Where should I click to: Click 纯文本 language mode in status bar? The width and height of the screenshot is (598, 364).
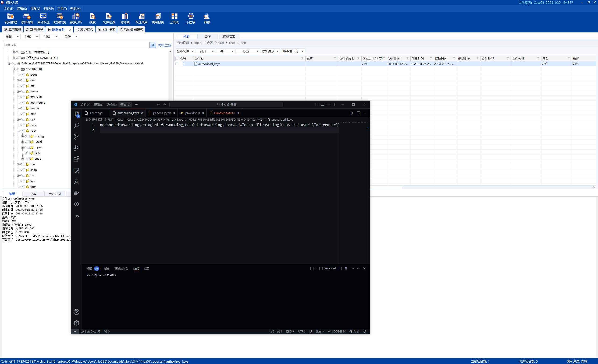click(x=320, y=332)
